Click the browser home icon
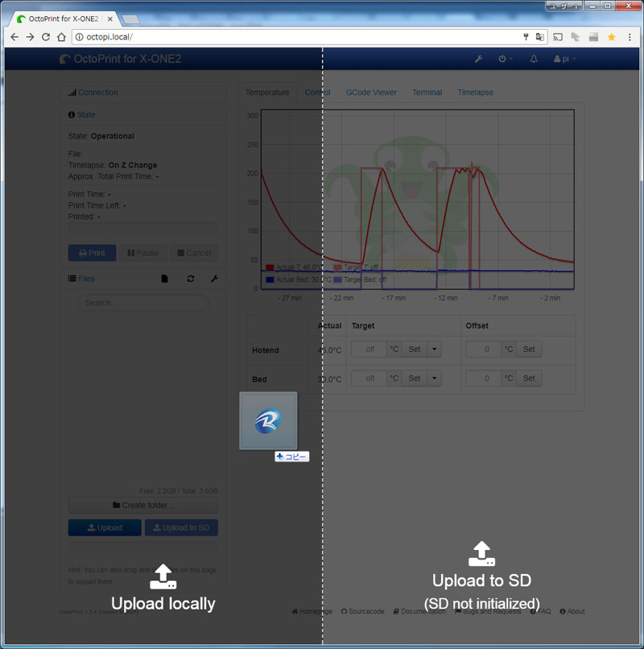The image size is (644, 649). pyautogui.click(x=61, y=37)
